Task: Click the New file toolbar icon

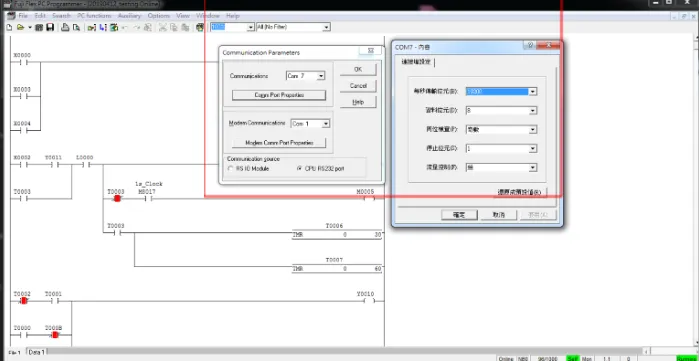Action: (x=9, y=27)
